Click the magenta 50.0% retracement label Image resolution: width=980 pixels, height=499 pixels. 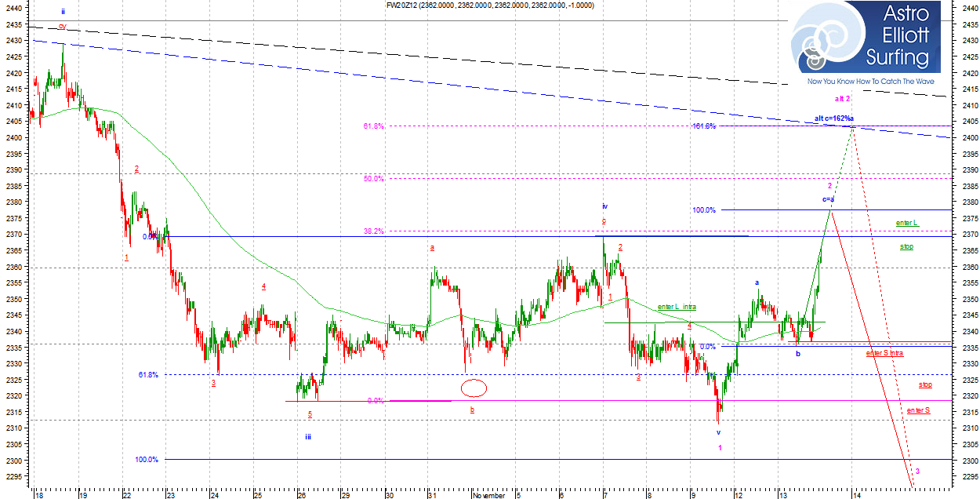(x=374, y=179)
